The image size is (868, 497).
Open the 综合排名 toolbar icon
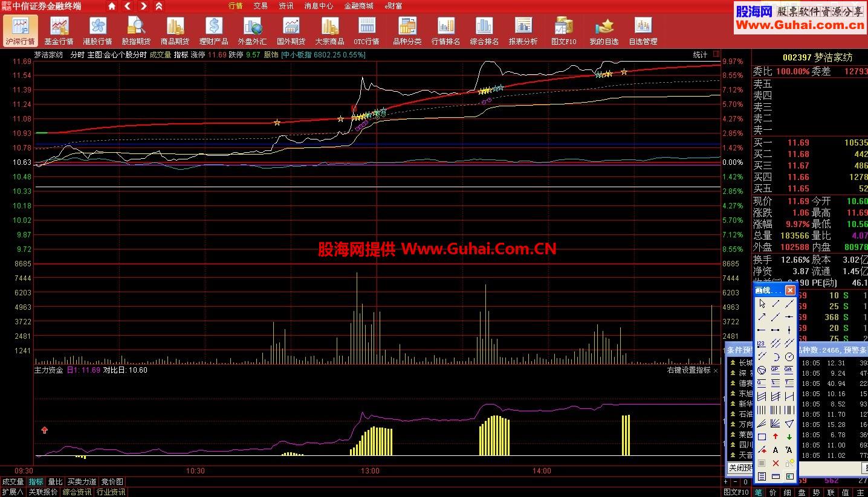click(x=484, y=30)
